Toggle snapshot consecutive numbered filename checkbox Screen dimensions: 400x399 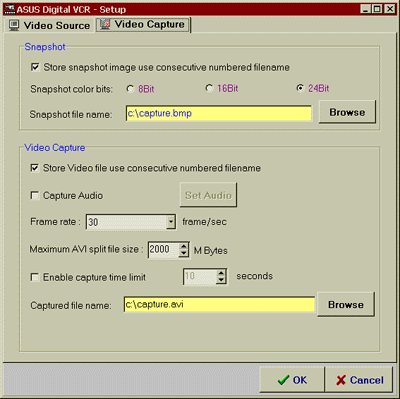click(x=35, y=67)
